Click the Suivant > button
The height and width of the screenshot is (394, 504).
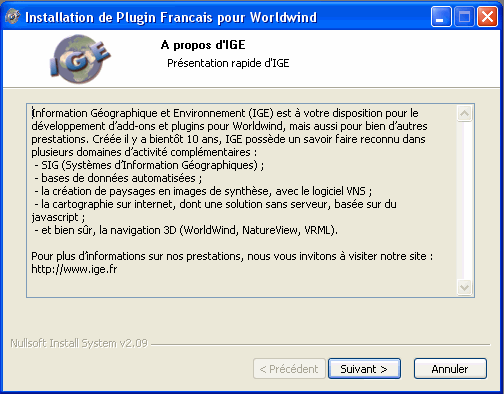pyautogui.click(x=364, y=369)
